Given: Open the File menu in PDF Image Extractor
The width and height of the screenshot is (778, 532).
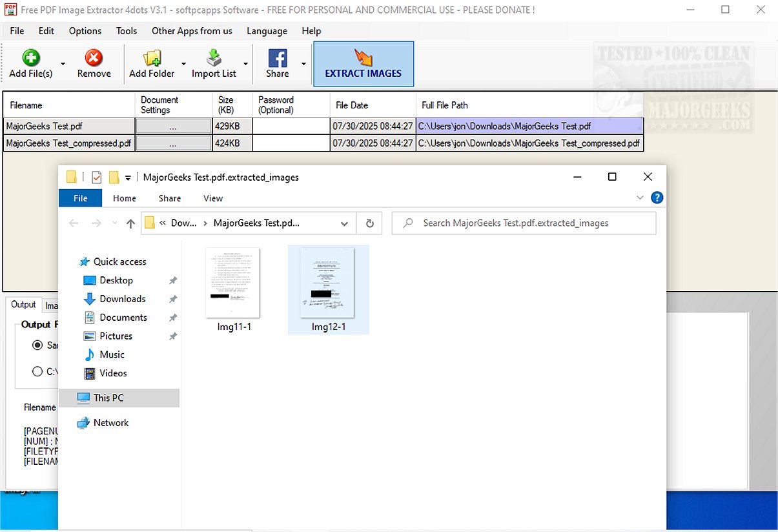Looking at the screenshot, I should coord(17,31).
